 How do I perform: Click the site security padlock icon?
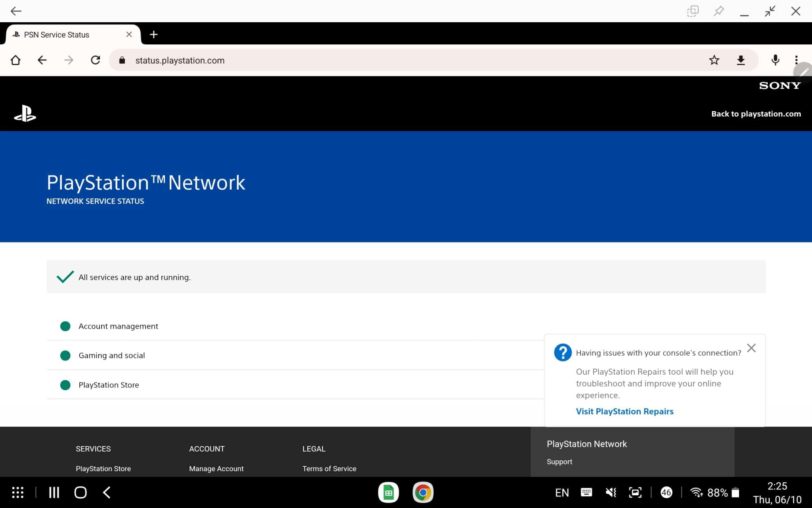tap(122, 60)
